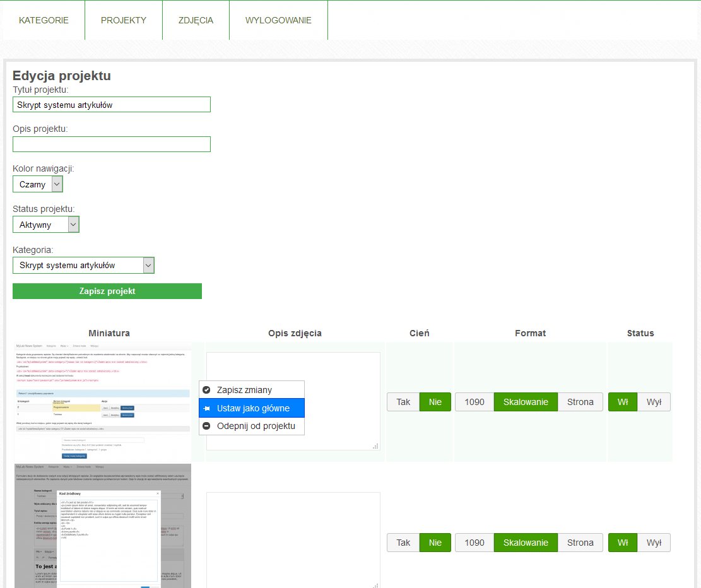Select Strona format in the second photo row
This screenshot has height=588, width=701.
point(580,543)
